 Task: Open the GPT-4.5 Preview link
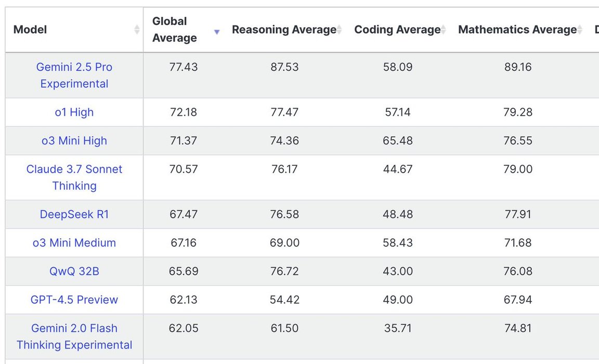[x=74, y=300]
